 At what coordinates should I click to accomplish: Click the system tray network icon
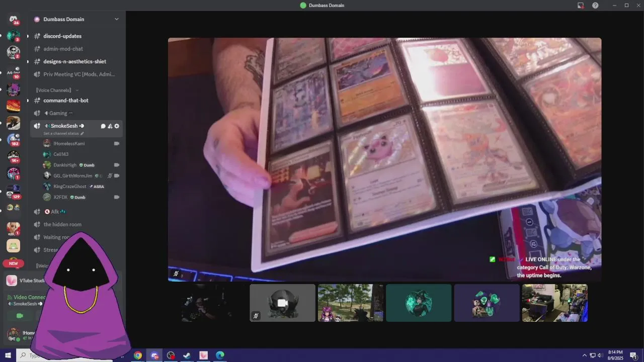point(592,355)
